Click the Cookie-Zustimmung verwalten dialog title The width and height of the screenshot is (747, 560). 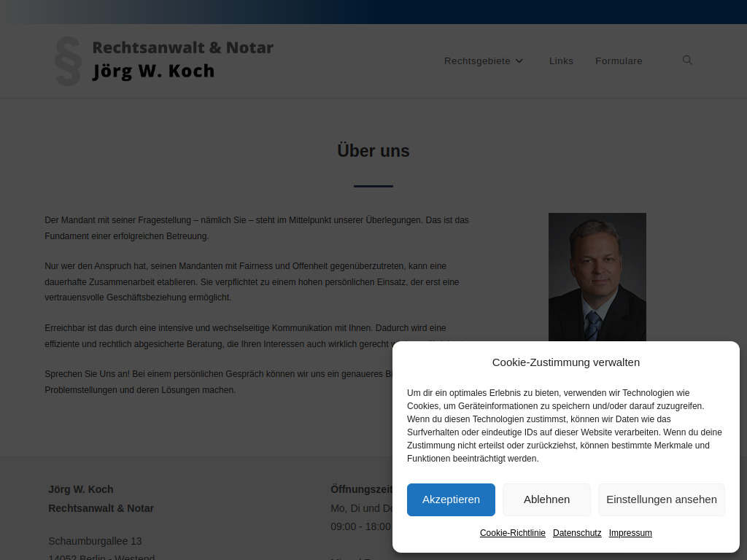click(565, 362)
